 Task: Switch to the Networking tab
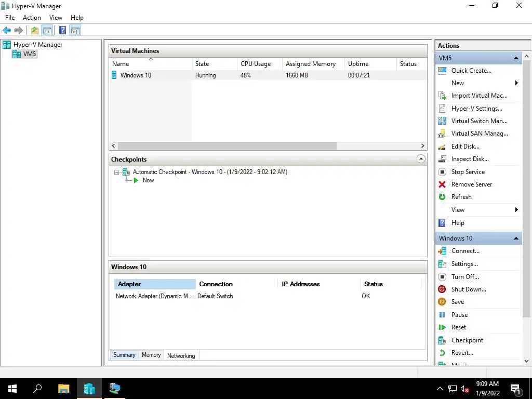(x=181, y=355)
